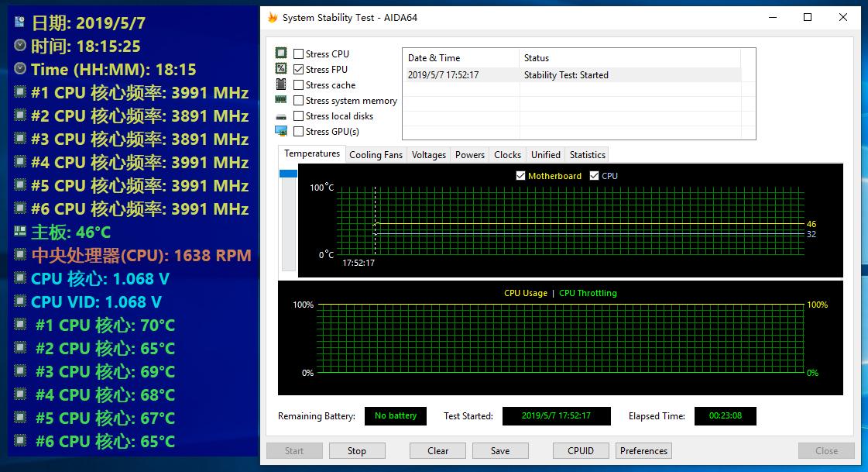This screenshot has width=868, height=472.
Task: Enable Stress system memory checkbox
Action: (x=298, y=100)
